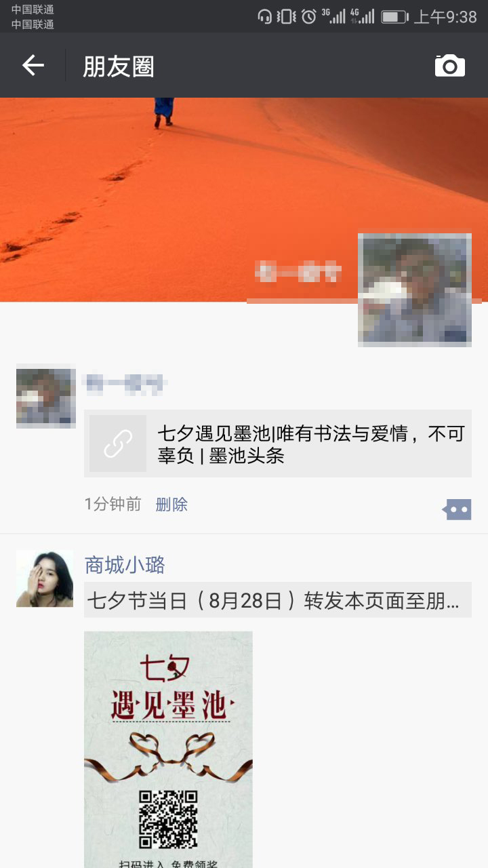The width and height of the screenshot is (488, 868).
Task: Tap the back arrow icon
Action: (x=33, y=65)
